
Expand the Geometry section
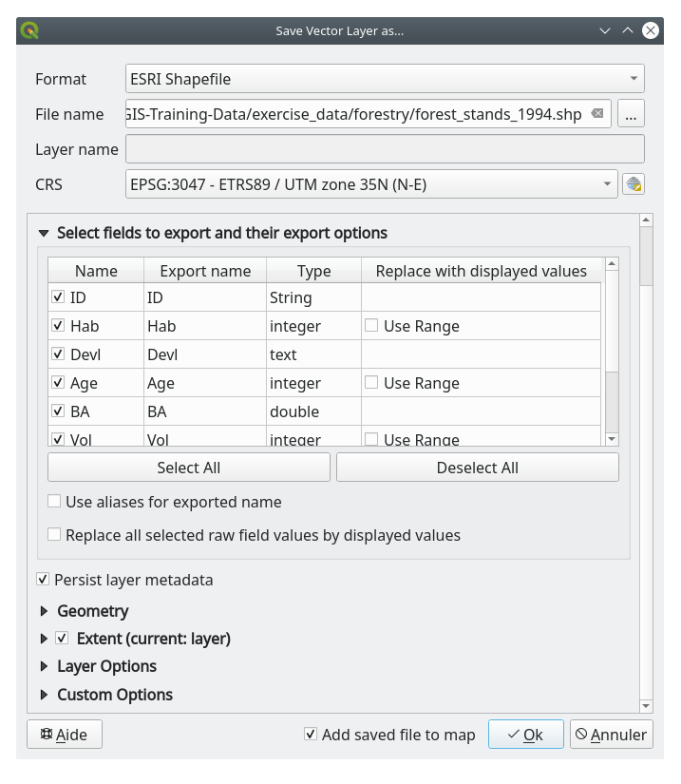click(x=44, y=611)
